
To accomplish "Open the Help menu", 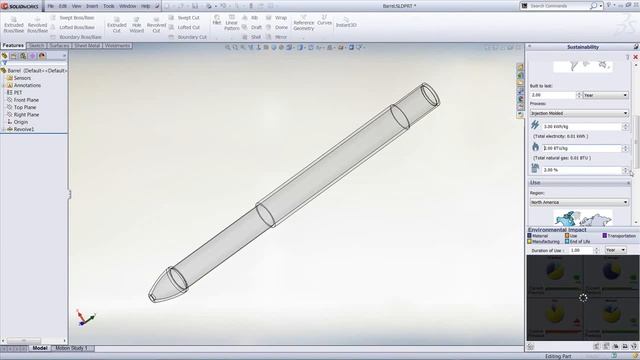I will coord(145,6).
